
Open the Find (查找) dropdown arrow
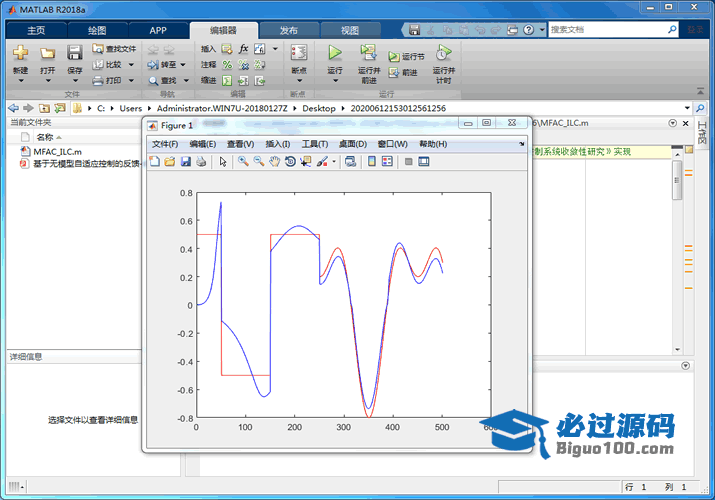tap(186, 81)
